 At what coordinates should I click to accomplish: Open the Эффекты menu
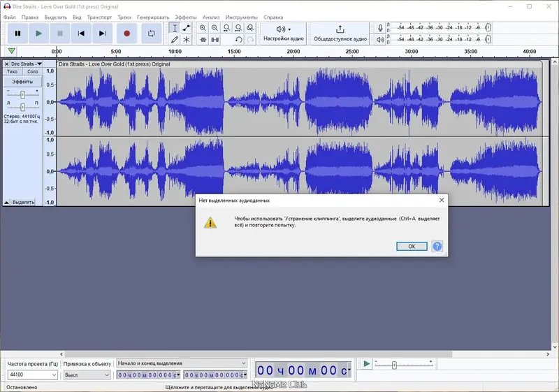[186, 17]
